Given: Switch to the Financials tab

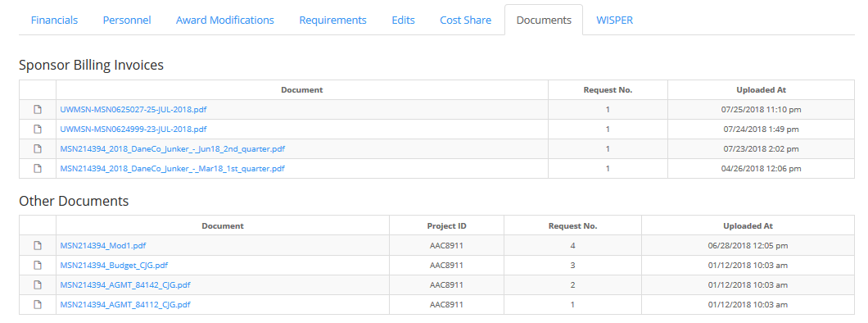Looking at the screenshot, I should pyautogui.click(x=54, y=20).
